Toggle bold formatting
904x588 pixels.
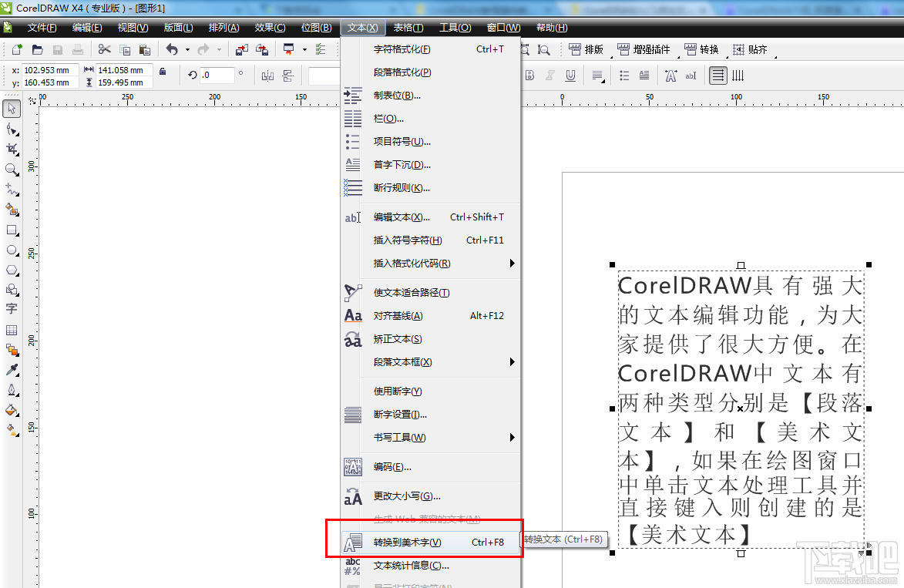tap(531, 75)
